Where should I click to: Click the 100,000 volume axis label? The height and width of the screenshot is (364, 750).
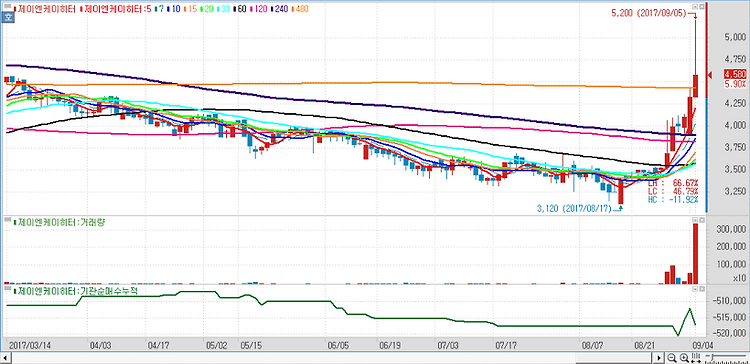point(730,265)
